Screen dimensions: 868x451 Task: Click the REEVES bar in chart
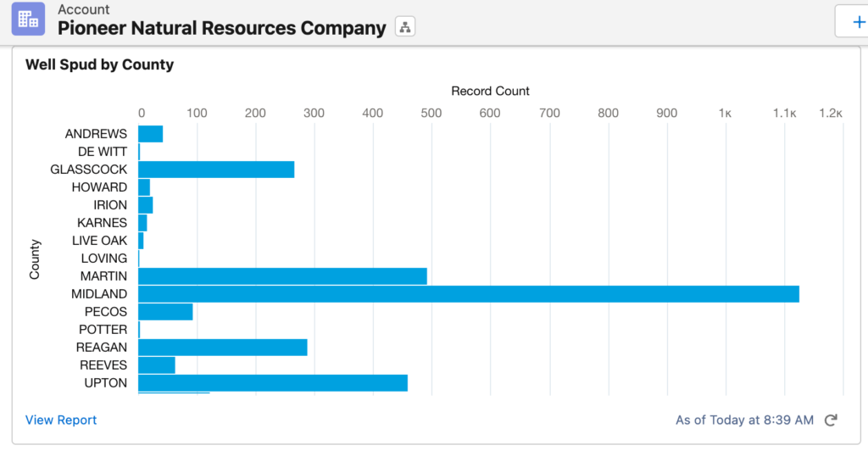point(157,365)
